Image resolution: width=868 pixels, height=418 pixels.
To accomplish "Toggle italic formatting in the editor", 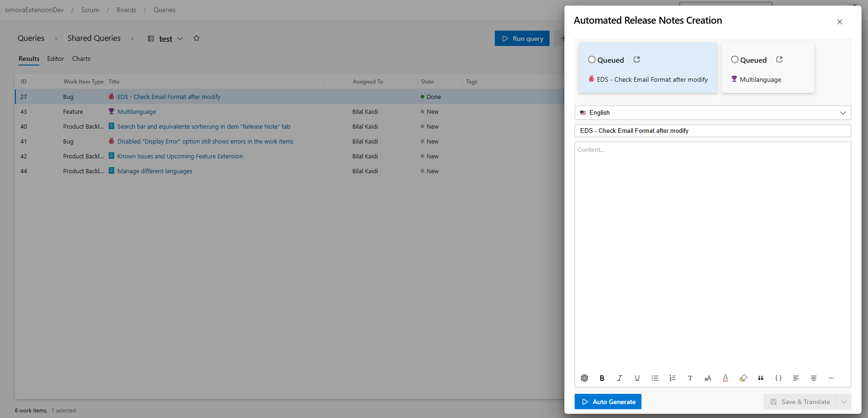I will tap(620, 378).
